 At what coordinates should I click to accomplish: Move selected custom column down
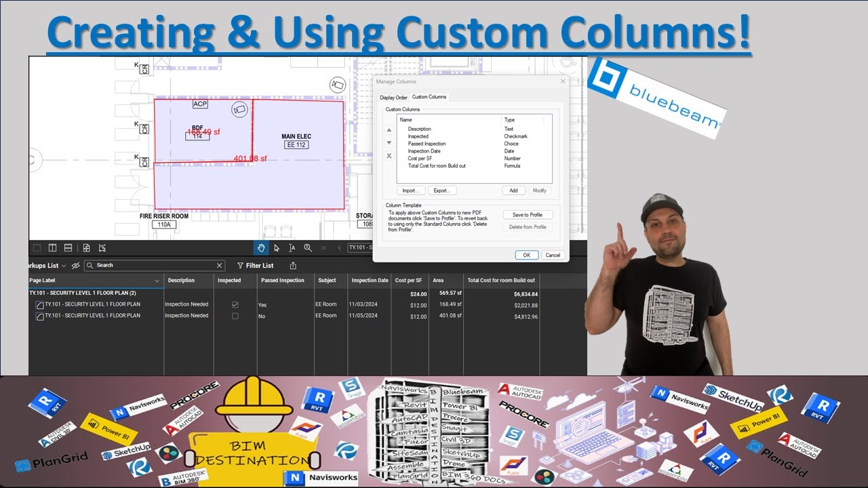click(x=389, y=143)
